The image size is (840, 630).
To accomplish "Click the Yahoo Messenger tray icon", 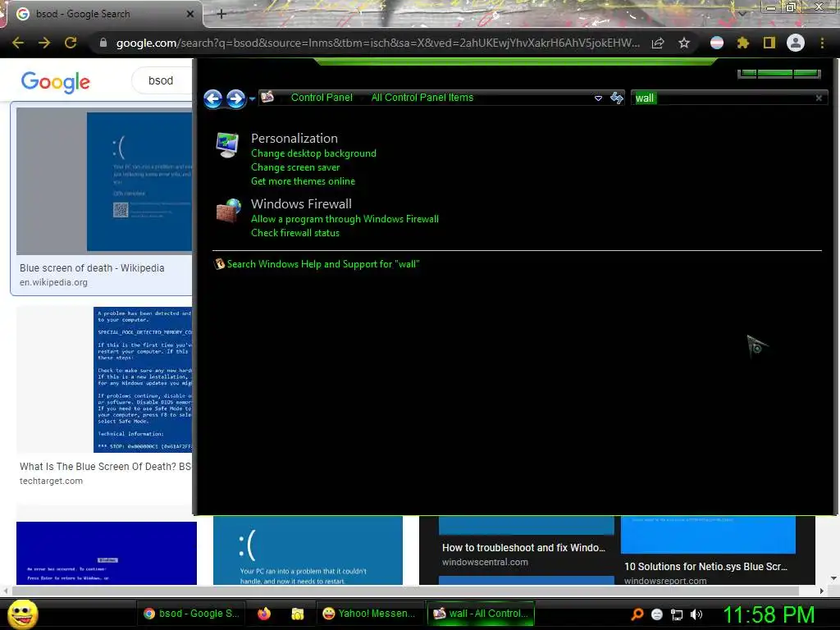I will click(657, 614).
